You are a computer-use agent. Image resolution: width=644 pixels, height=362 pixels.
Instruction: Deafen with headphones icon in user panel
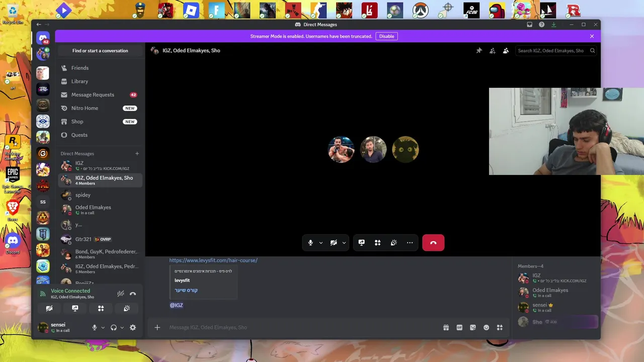[x=114, y=327]
